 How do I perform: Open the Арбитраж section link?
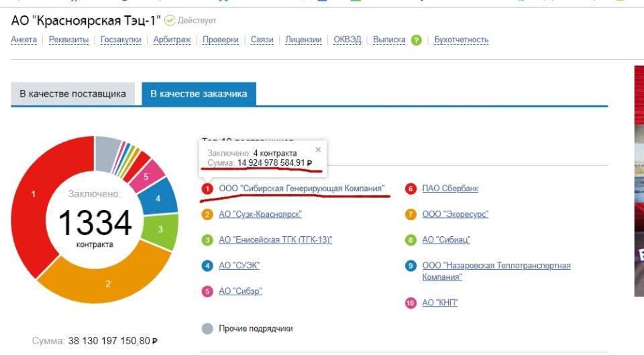point(172,40)
